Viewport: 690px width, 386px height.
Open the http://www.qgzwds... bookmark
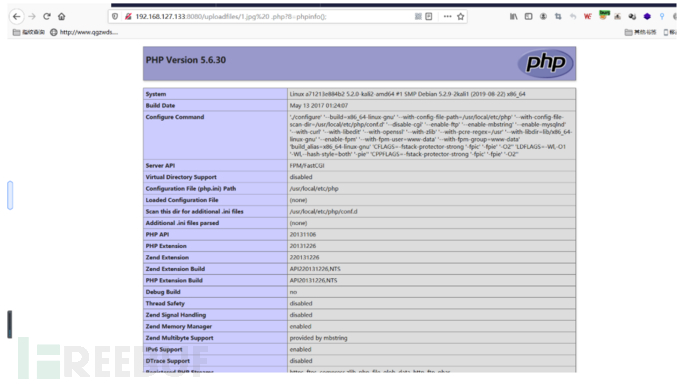pos(84,32)
